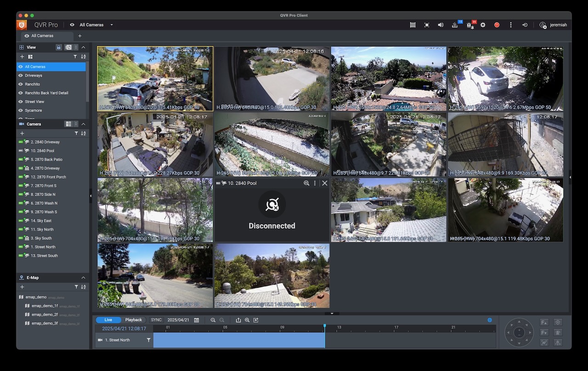The width and height of the screenshot is (588, 371).
Task: Collapse the View panel
Action: coord(83,47)
